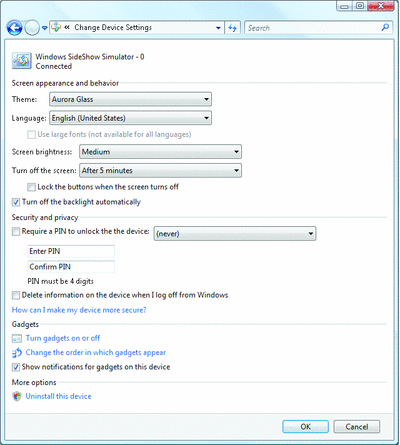Click the Turn gadgets on or off icon
Screen dimensions: 400x445
tap(17, 339)
